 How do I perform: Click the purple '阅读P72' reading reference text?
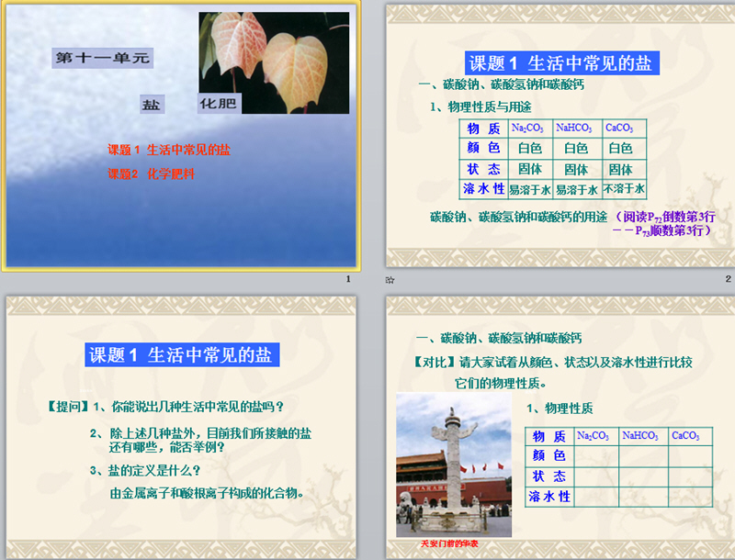coord(663,218)
